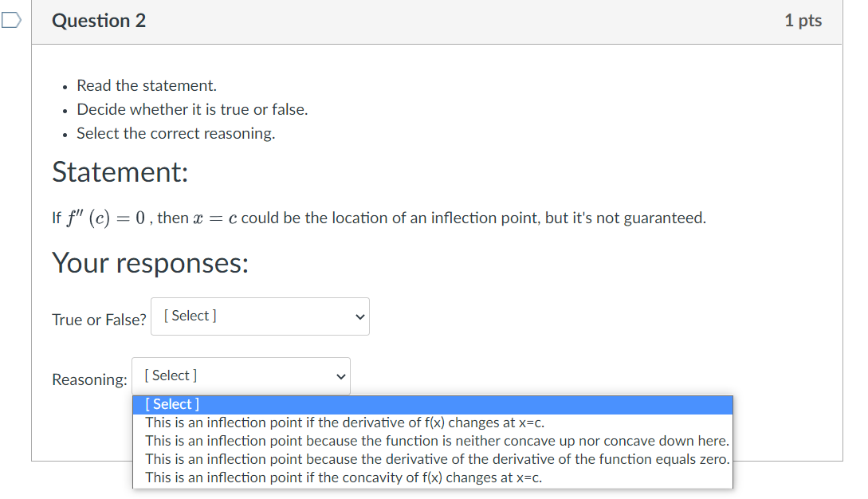
Task: Select the concavity of f(x) changes at x=c option
Action: tap(344, 477)
